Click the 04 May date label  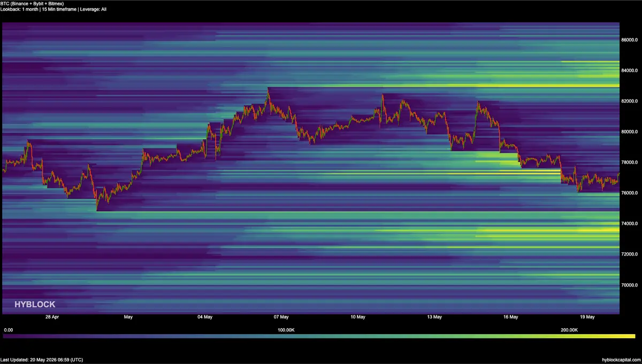[204, 317]
